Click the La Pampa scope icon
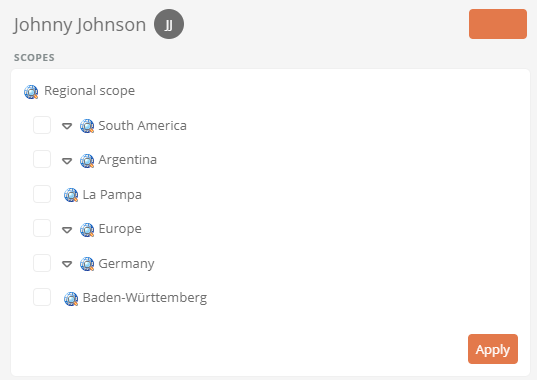 click(x=71, y=195)
